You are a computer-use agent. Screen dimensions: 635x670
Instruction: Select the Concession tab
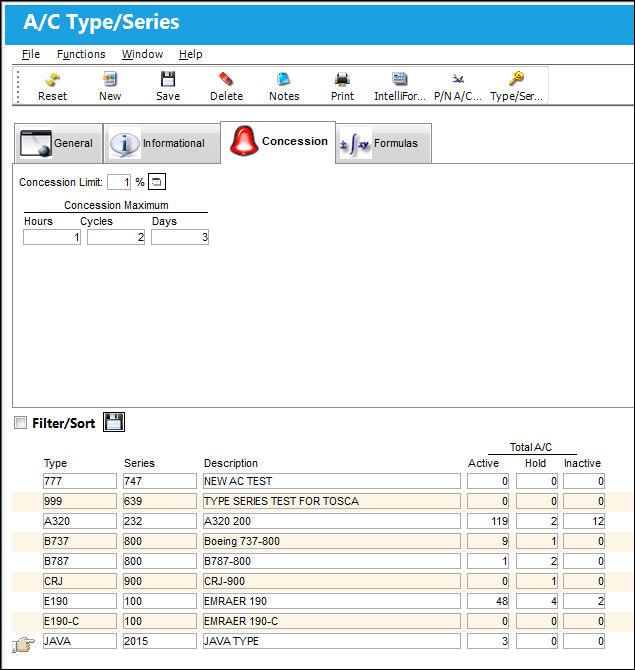click(278, 142)
